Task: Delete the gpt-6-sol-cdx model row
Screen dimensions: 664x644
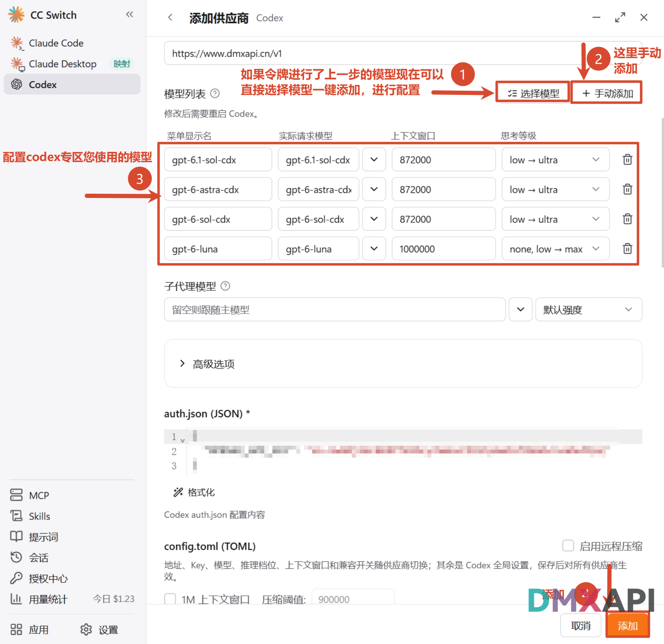Action: pos(627,219)
